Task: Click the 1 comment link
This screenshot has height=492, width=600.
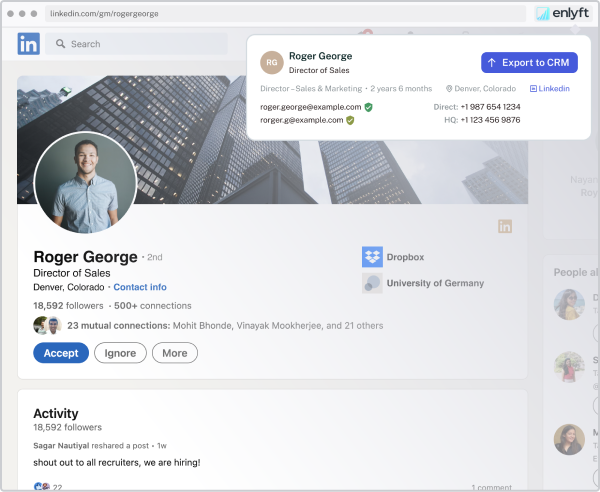Action: point(491,487)
